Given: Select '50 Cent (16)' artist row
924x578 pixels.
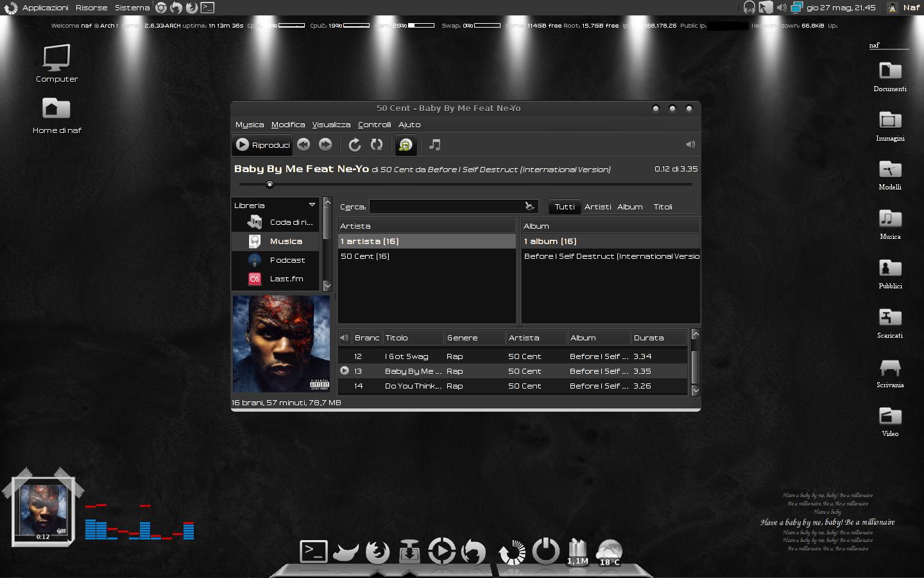Looking at the screenshot, I should click(427, 256).
